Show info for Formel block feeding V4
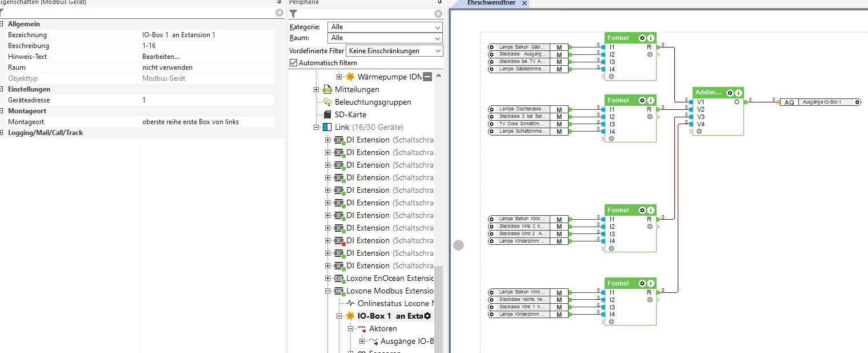 click(650, 283)
